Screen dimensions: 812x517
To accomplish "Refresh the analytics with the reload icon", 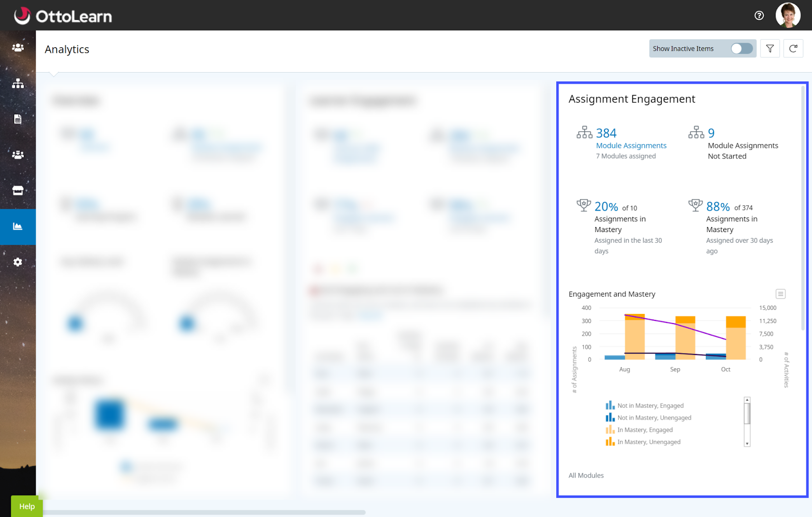I will 793,49.
